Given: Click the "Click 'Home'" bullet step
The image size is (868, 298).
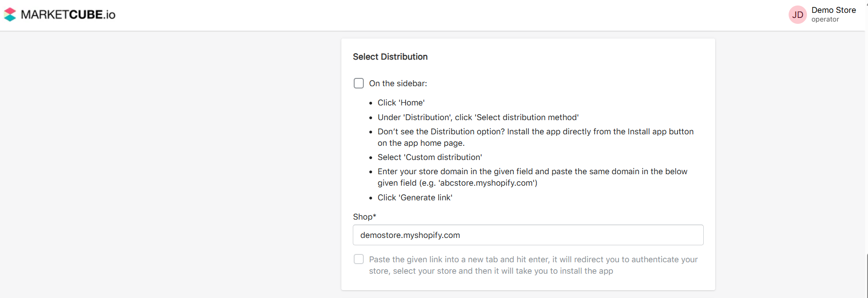Looking at the screenshot, I should 401,103.
